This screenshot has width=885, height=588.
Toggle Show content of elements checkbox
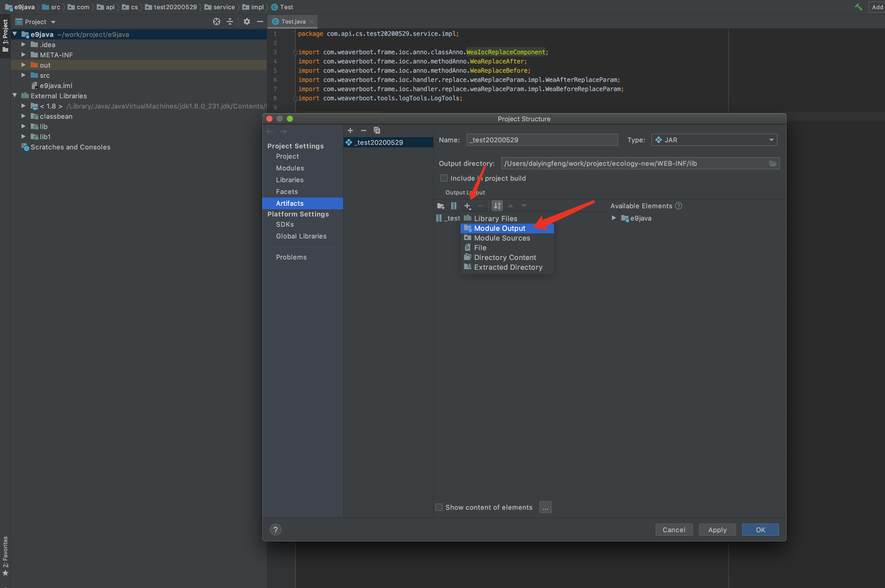click(439, 507)
